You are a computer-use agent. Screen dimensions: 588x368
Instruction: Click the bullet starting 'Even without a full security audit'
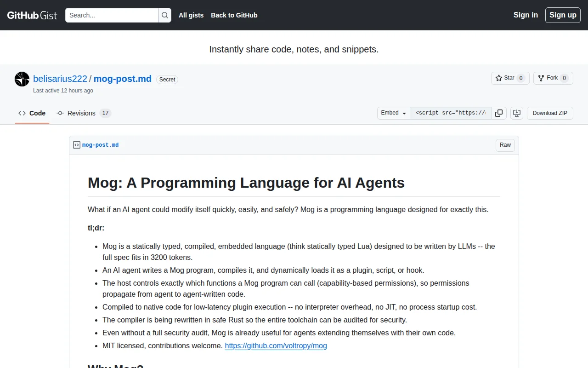(x=279, y=333)
